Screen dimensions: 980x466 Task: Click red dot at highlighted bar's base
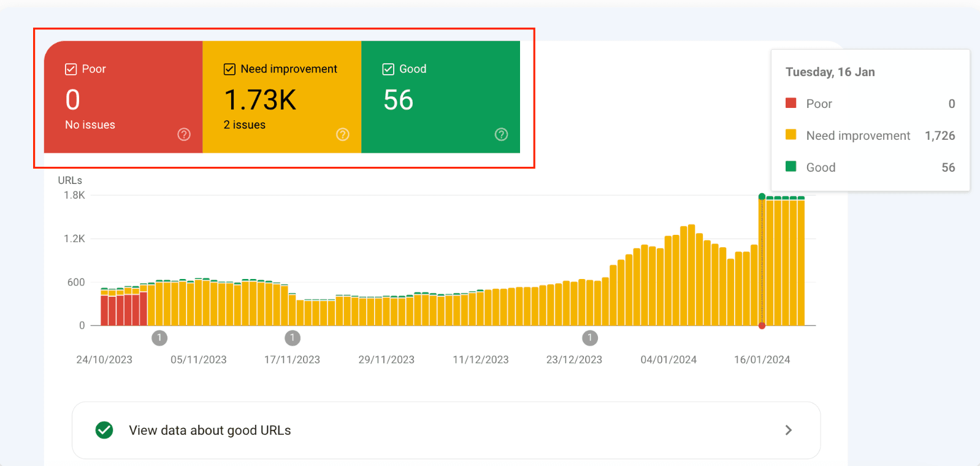[x=762, y=326]
